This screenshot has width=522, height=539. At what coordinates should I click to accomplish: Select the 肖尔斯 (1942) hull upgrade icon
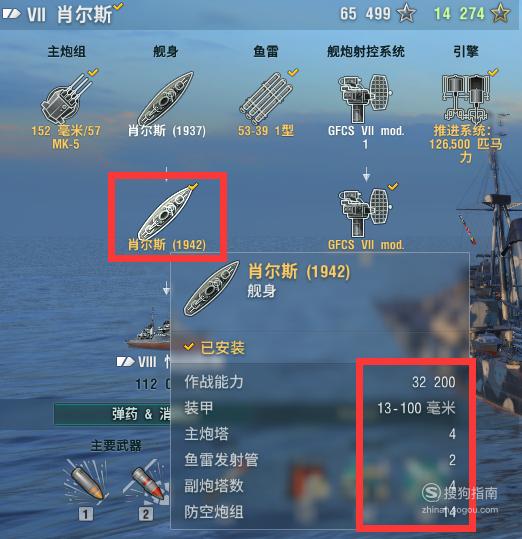166,213
